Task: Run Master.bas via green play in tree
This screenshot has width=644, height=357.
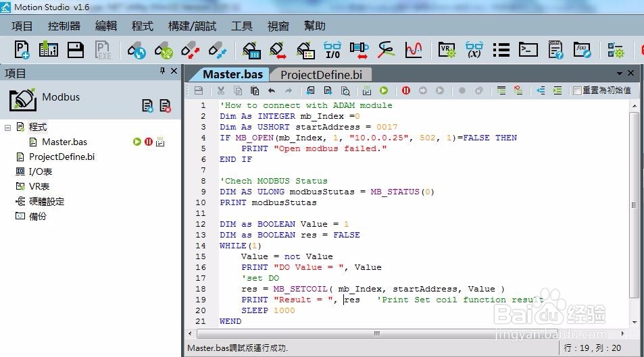Action: pyautogui.click(x=137, y=142)
